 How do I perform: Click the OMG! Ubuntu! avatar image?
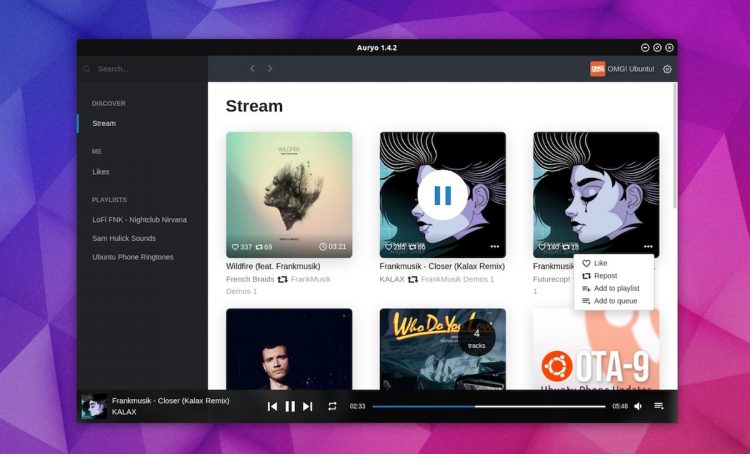[x=597, y=69]
